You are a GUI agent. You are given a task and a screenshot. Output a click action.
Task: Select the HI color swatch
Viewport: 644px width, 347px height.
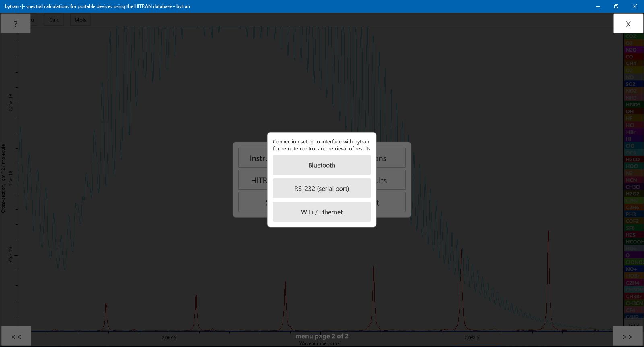click(634, 139)
